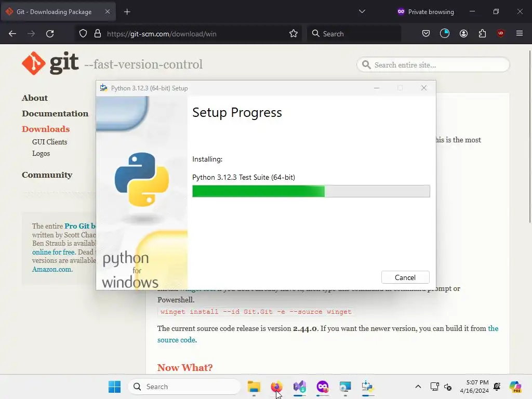Click the Python Setup title bar icon

click(x=103, y=88)
